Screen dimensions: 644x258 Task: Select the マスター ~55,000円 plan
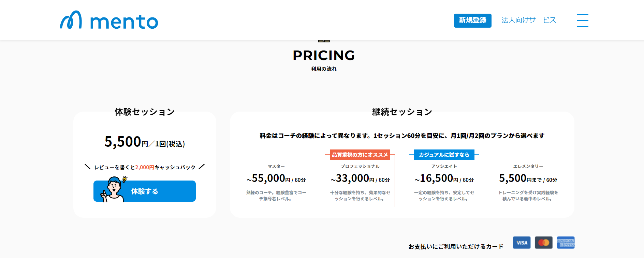[x=276, y=182]
